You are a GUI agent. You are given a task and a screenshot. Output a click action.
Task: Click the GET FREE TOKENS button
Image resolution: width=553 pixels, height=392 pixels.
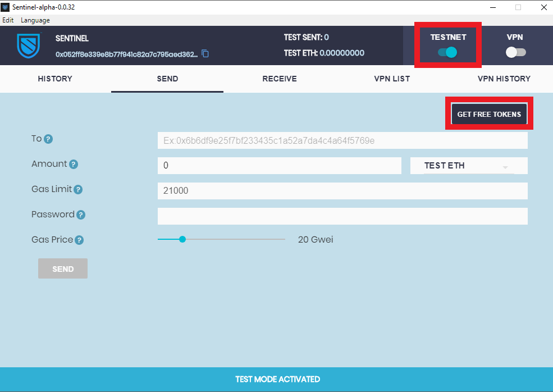point(489,114)
